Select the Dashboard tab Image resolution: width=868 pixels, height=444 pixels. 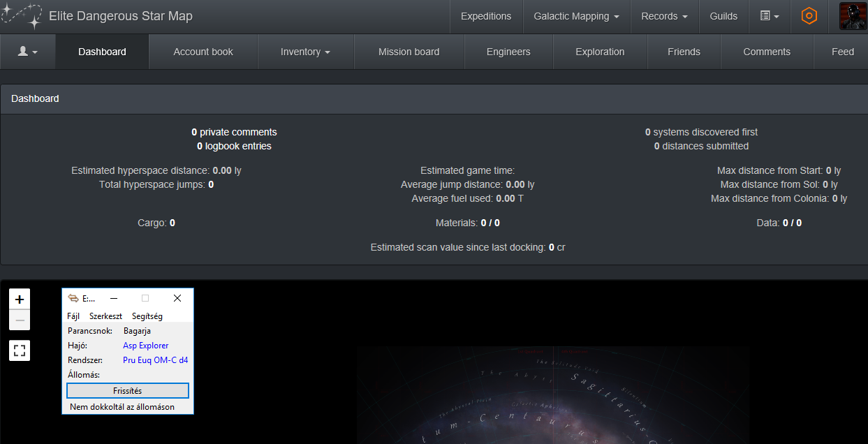pyautogui.click(x=102, y=52)
